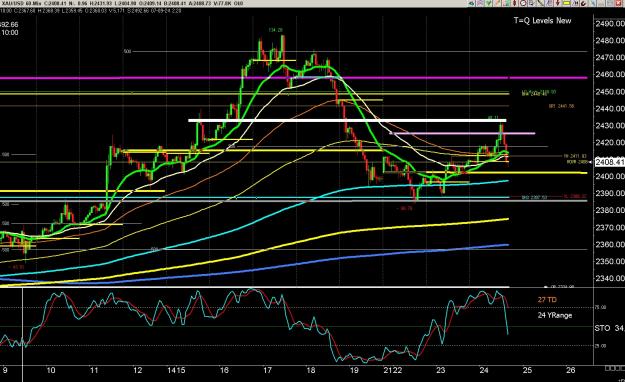The image size is (625, 382).
Task: Click the 2440.00 price axis label
Action: tap(610, 108)
